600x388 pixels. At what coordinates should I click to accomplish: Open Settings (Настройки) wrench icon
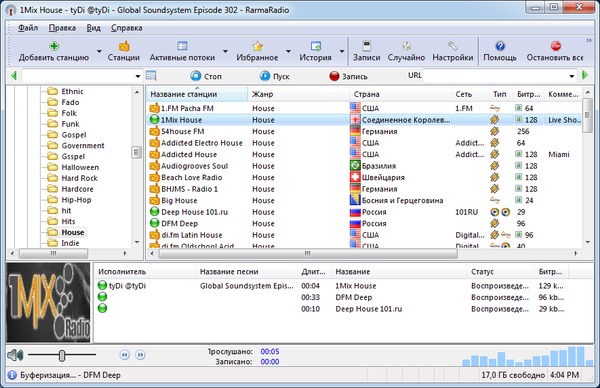point(453,46)
